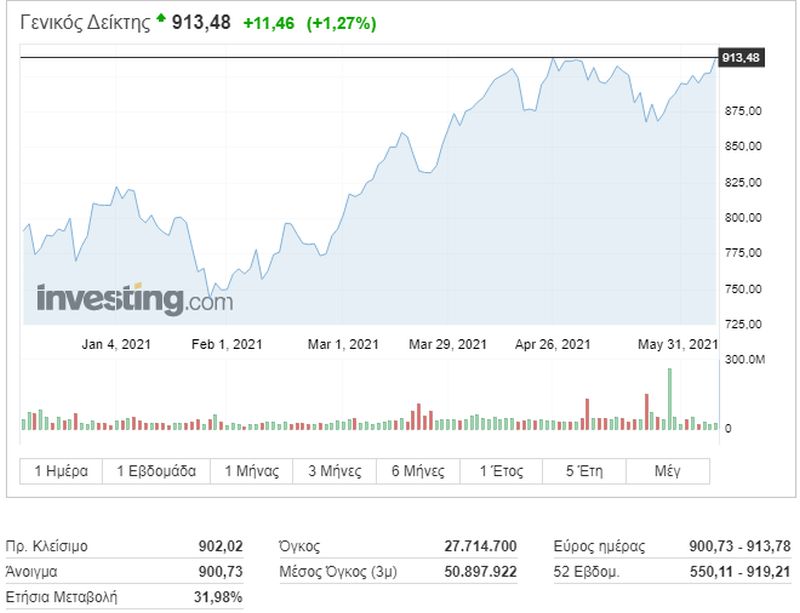Switch chart to 1 Εβδομάδα range
This screenshot has width=800, height=613.
[156, 471]
